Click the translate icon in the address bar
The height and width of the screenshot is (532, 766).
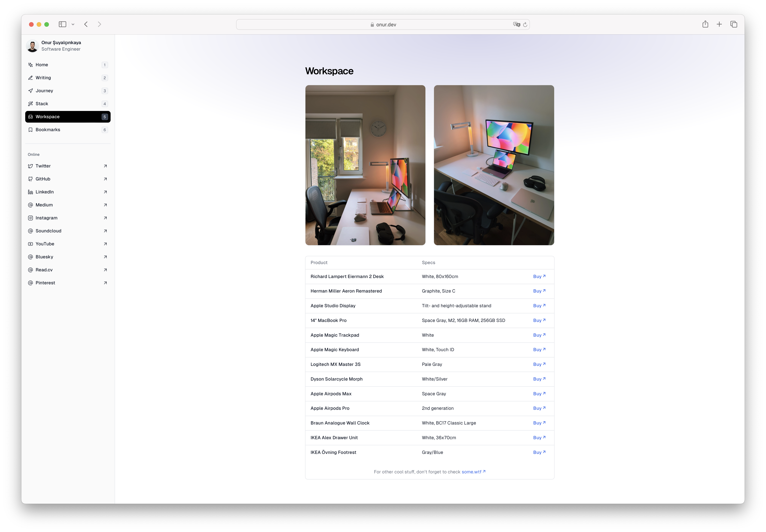click(x=516, y=25)
